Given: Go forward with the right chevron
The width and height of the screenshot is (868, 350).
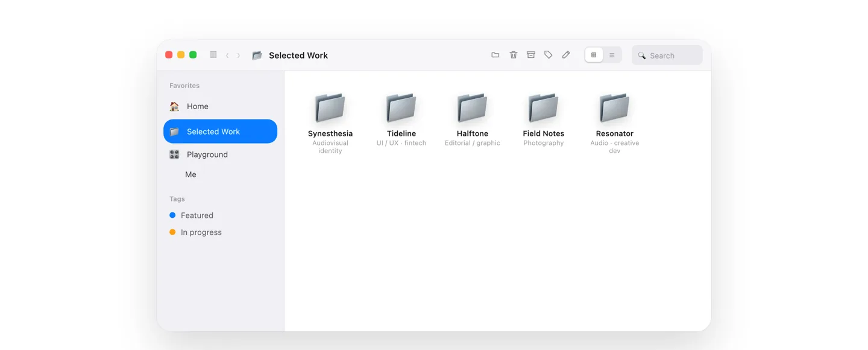Looking at the screenshot, I should [239, 56].
